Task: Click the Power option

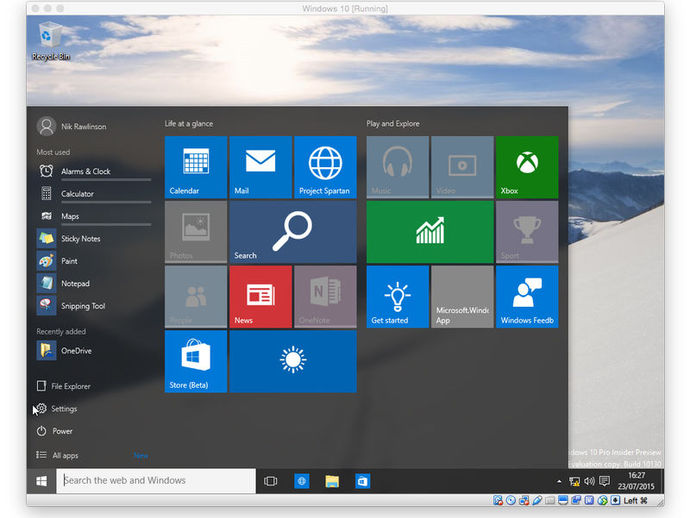Action: [x=55, y=431]
